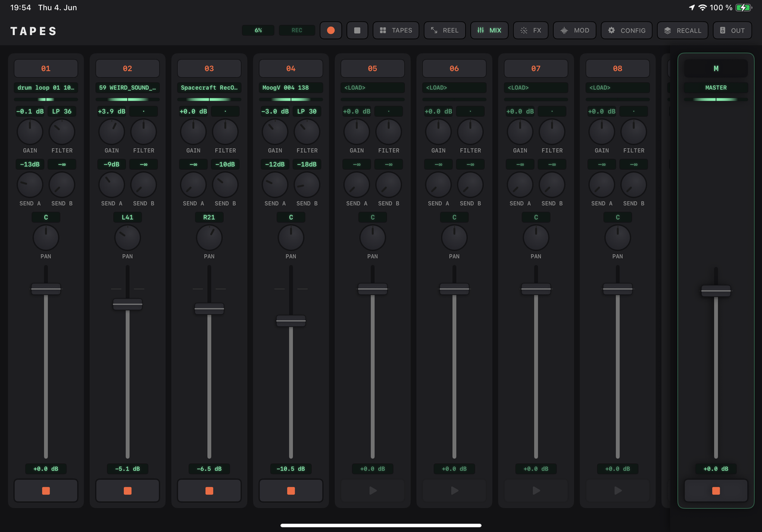Select channel 01 header button
This screenshot has width=762, height=532.
(x=46, y=68)
